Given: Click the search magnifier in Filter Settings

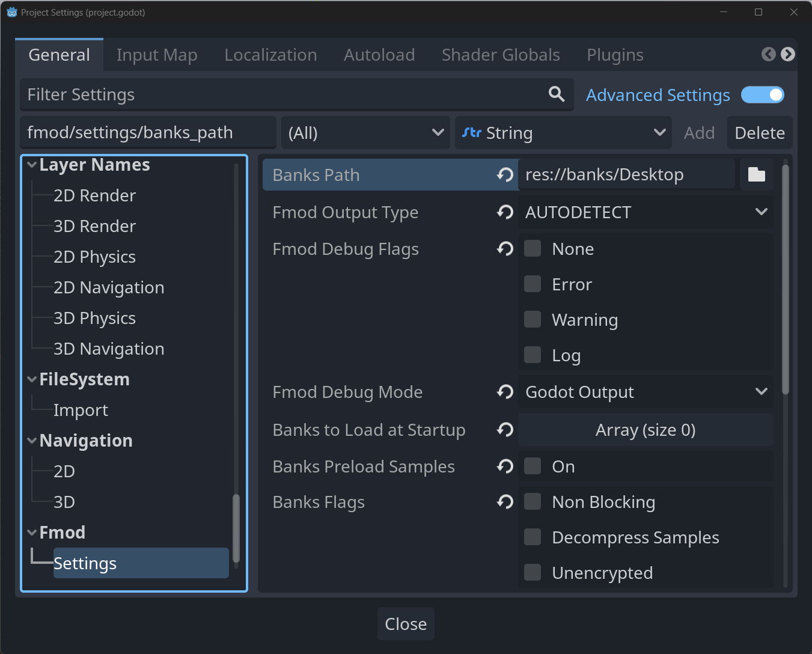Looking at the screenshot, I should (556, 94).
